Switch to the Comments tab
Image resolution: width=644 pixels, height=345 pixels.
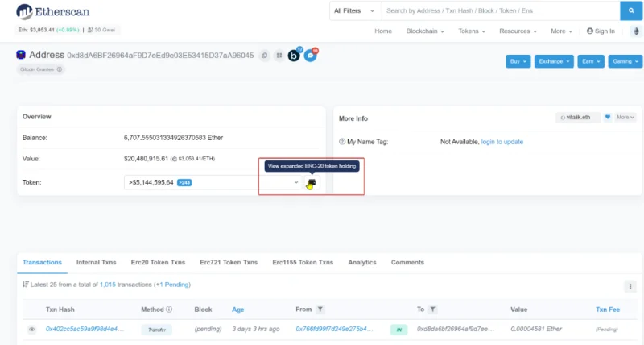(x=407, y=262)
